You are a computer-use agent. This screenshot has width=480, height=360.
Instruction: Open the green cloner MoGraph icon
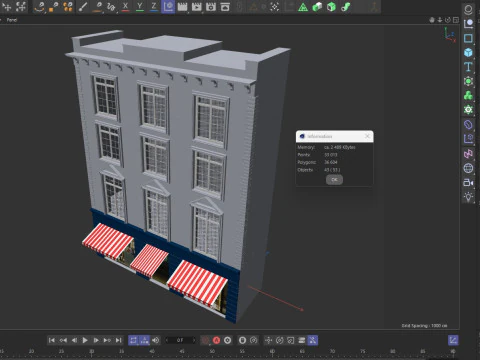468,95
